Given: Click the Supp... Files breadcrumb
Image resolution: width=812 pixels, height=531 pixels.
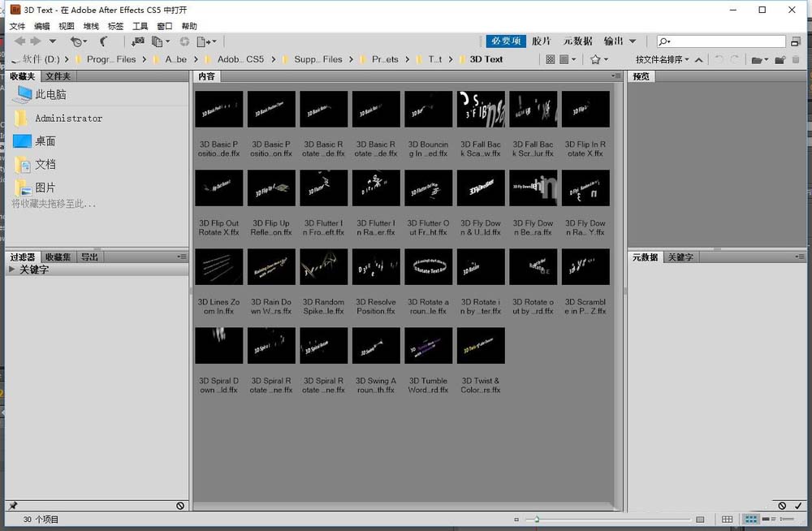Looking at the screenshot, I should (318, 59).
